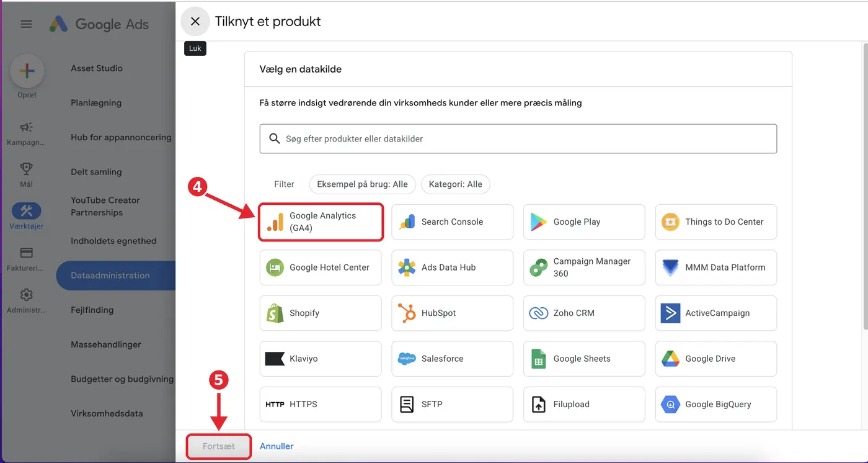Screen dimensions: 868x463
Task: Click the Opret plus button
Action: click(x=27, y=71)
